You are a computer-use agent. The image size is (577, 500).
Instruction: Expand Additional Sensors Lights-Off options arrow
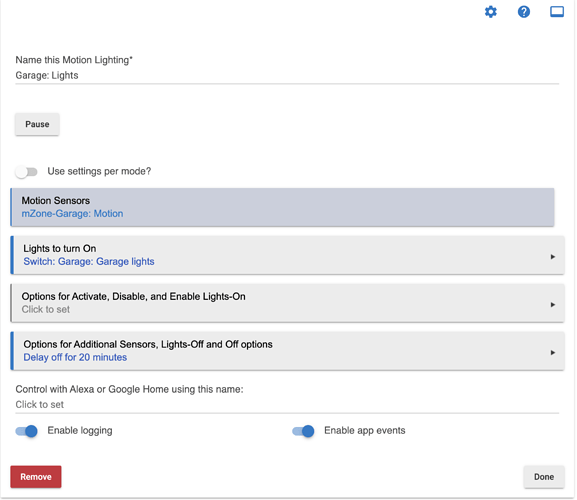(x=553, y=352)
